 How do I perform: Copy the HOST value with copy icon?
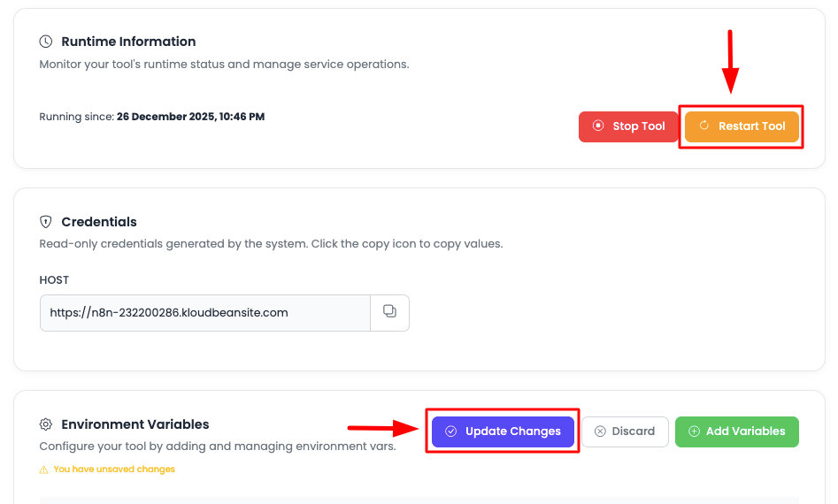tap(389, 312)
